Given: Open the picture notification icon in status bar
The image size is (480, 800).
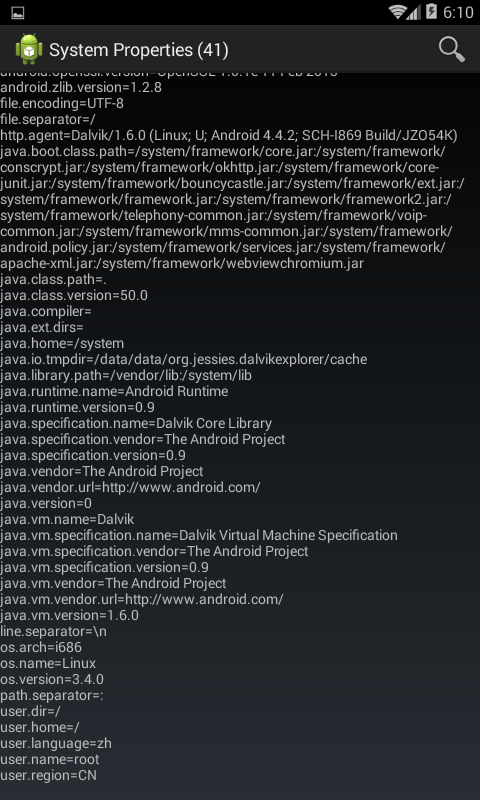Looking at the screenshot, I should coord(18,12).
